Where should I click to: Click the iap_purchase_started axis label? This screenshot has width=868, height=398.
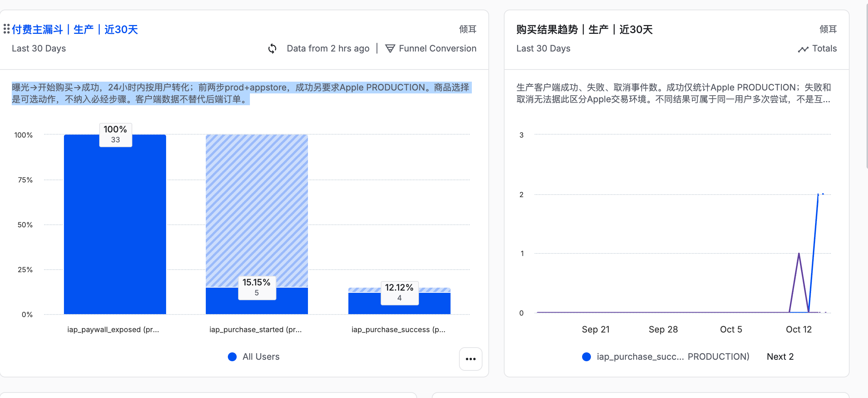pos(256,330)
